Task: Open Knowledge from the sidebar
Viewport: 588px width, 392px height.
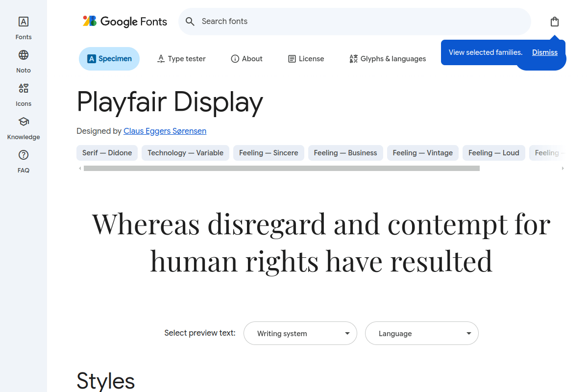Action: point(23,127)
